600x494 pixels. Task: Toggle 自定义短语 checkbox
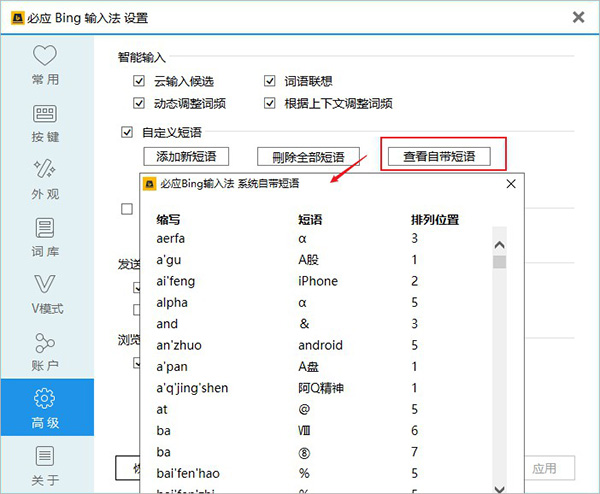coord(127,132)
